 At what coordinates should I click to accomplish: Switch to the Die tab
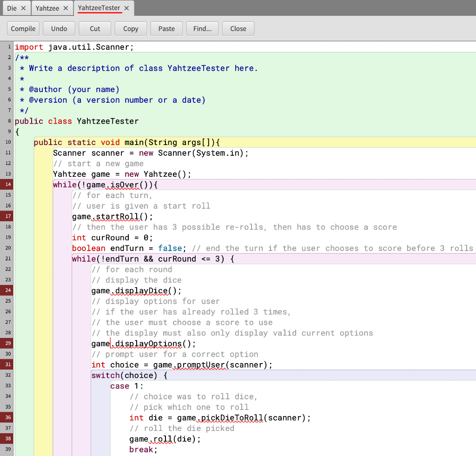[12, 8]
